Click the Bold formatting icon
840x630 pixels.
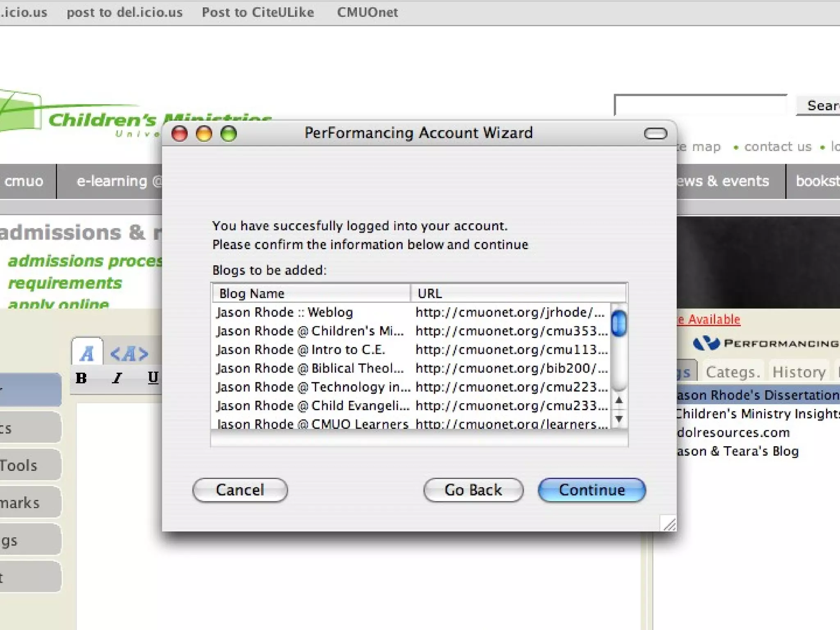[81, 378]
